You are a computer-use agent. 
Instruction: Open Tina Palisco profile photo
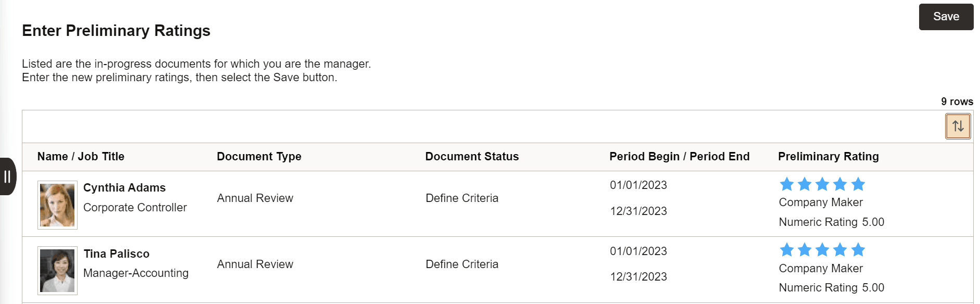[x=57, y=271]
